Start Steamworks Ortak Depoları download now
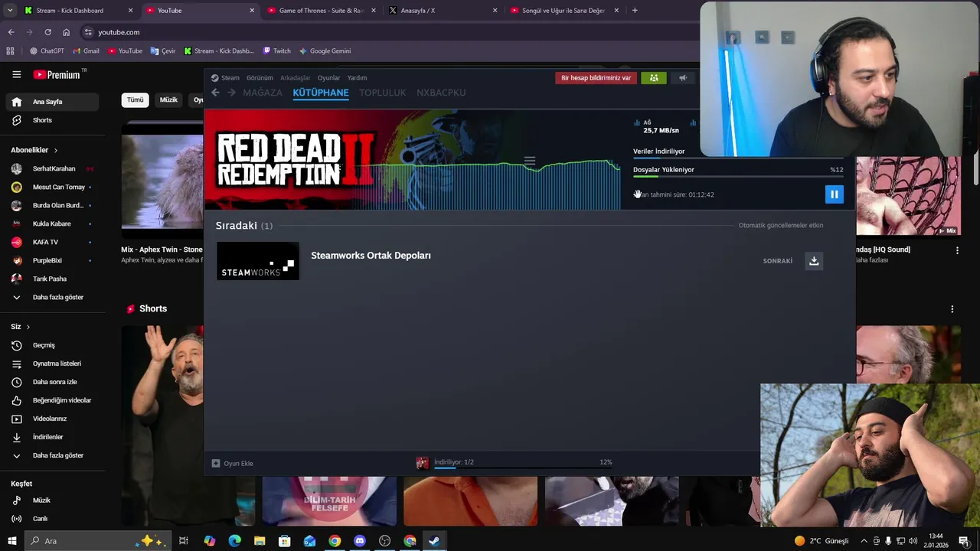The width and height of the screenshot is (980, 551). (x=814, y=261)
